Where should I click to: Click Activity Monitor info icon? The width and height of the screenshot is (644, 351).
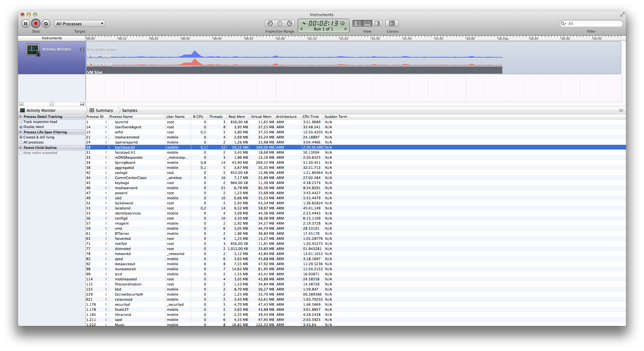tap(82, 49)
